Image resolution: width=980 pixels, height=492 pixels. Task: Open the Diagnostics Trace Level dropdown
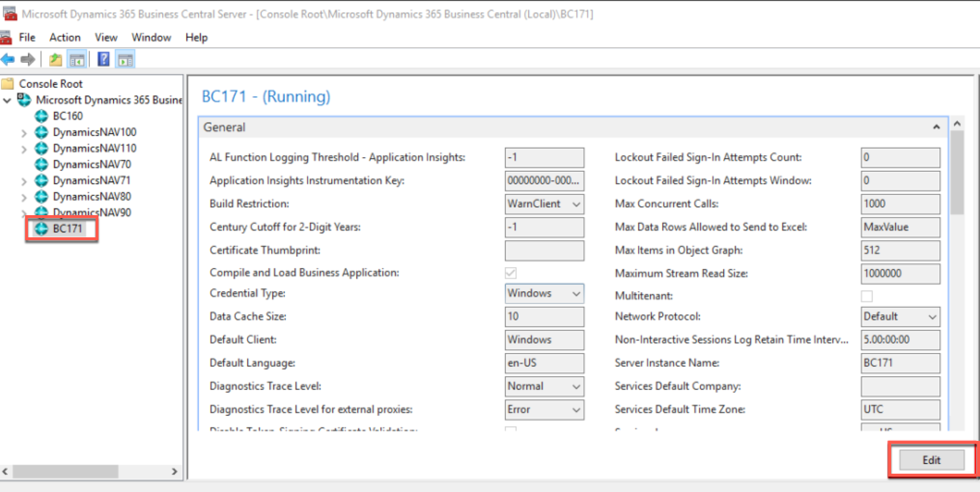544,386
